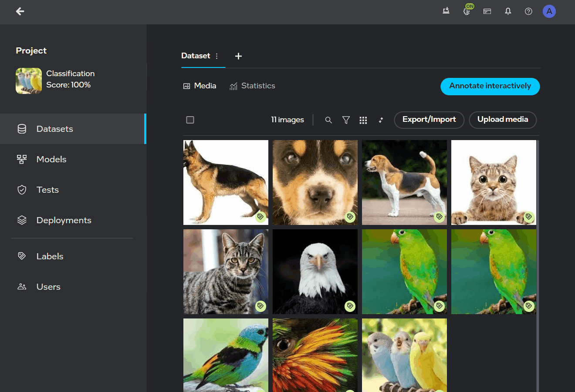The width and height of the screenshot is (575, 392).
Task: Open Datasets in the sidebar
Action: [72, 129]
